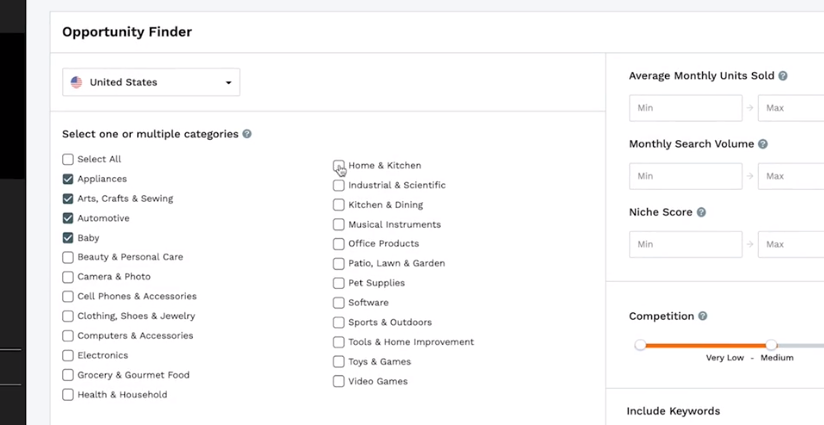Enable the Pet Supplies category
This screenshot has height=425, width=824.
(339, 283)
